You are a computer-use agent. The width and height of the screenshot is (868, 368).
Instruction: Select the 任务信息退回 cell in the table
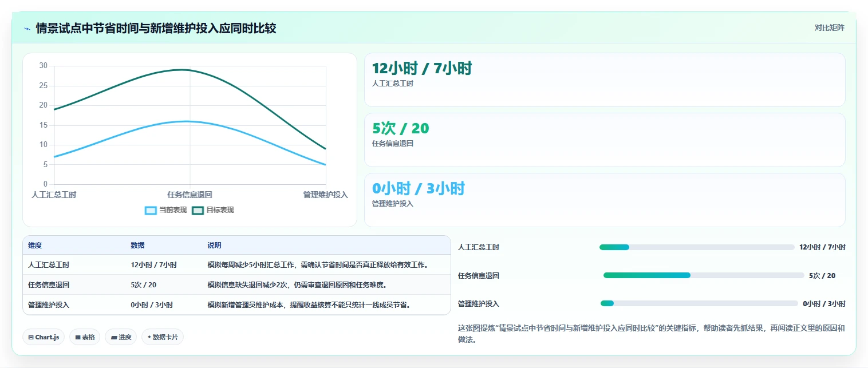(49, 284)
